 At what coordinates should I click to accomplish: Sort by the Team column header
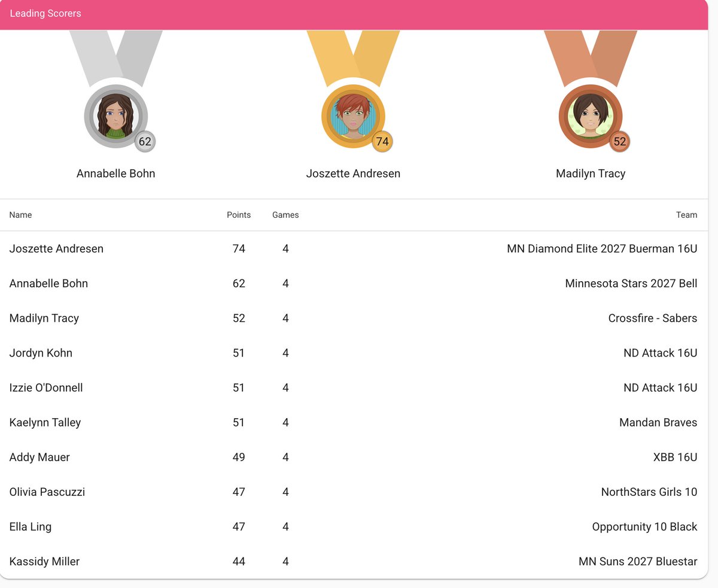[687, 215]
